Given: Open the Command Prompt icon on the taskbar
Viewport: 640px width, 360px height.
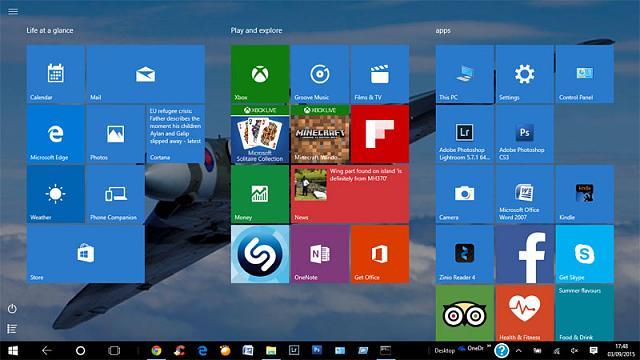Looking at the screenshot, I should tap(385, 350).
